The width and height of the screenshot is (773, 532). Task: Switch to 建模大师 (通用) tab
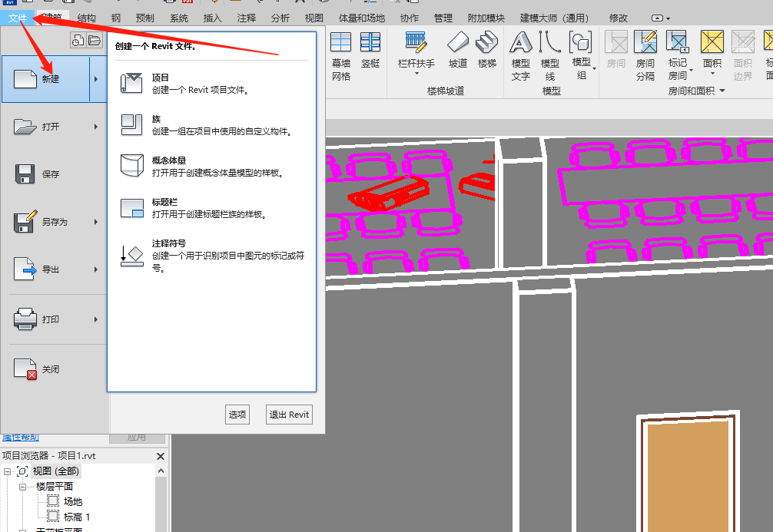(x=554, y=18)
